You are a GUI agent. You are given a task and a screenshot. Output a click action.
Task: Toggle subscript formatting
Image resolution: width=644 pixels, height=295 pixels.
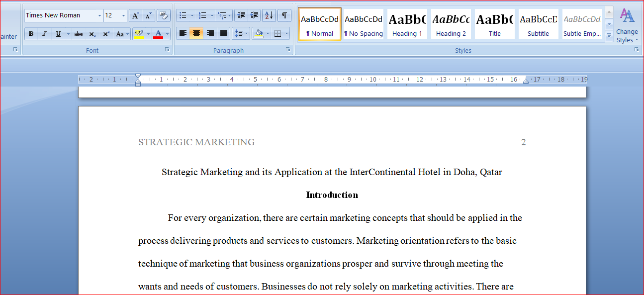click(92, 34)
